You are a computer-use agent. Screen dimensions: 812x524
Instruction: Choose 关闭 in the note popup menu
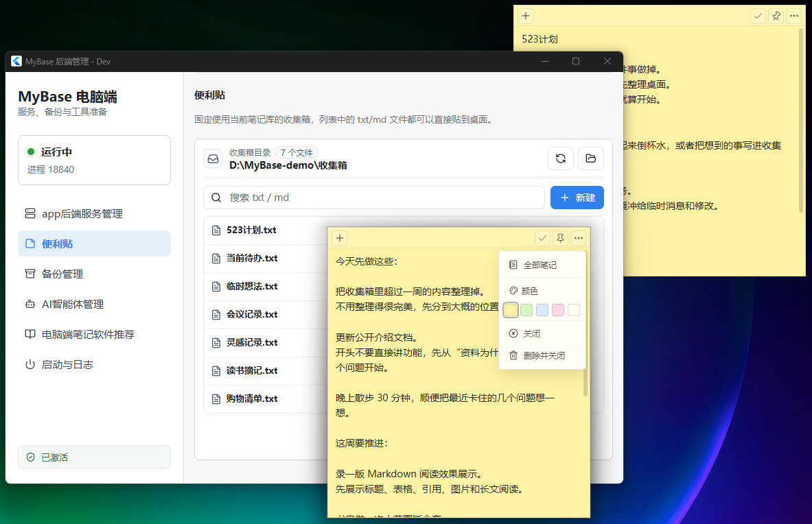click(542, 333)
